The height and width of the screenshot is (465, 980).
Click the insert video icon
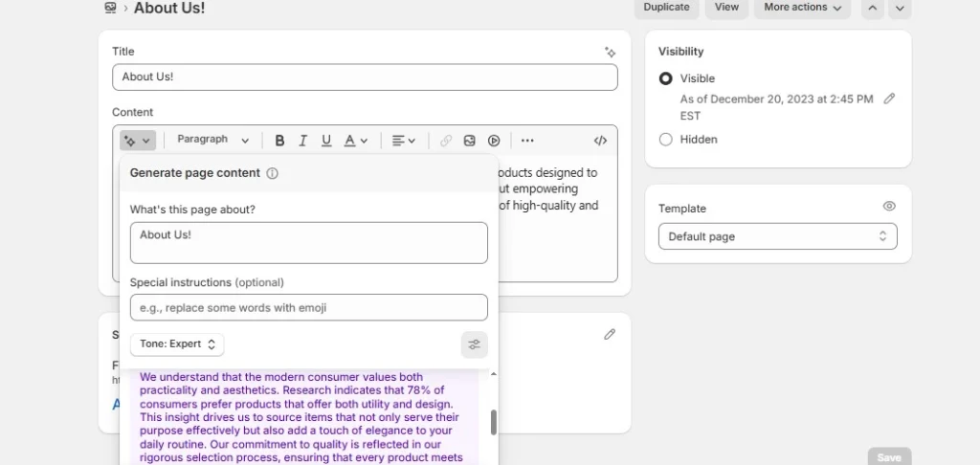click(494, 141)
